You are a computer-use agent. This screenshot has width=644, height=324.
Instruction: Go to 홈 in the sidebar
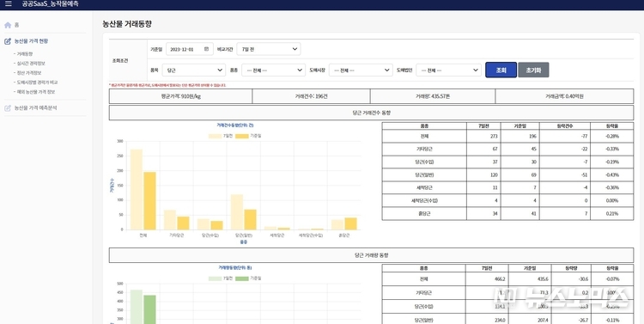[17, 25]
